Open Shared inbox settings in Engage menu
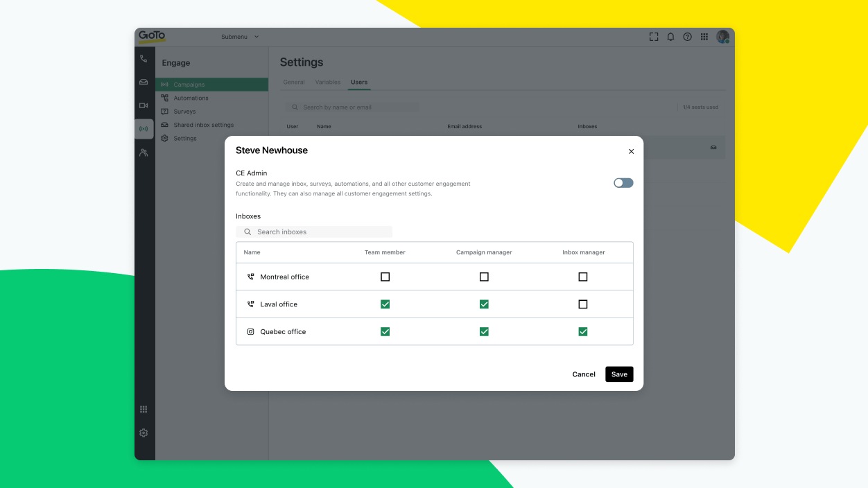 (x=203, y=125)
